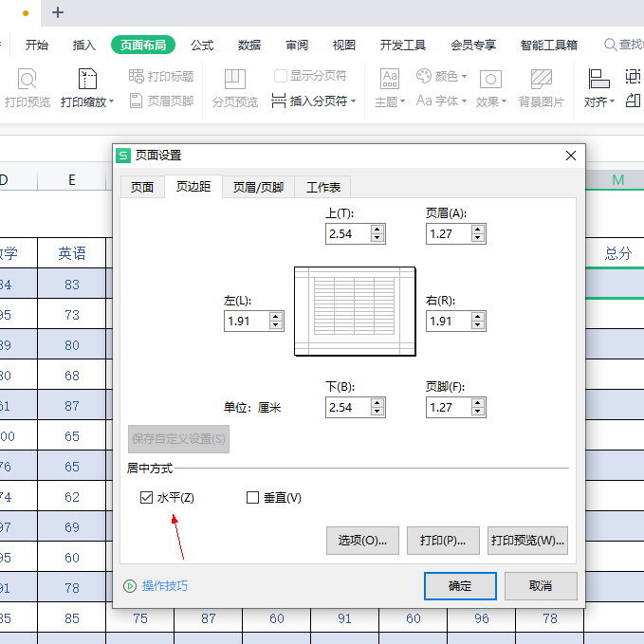Screen dimensions: 644x644
Task: Click the Left margin input field
Action: pos(247,322)
